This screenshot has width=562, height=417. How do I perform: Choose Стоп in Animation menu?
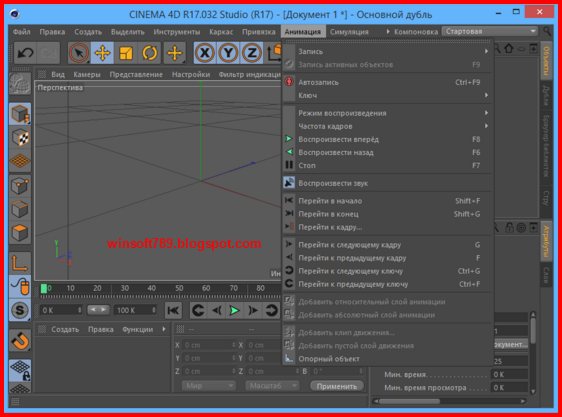[388, 165]
